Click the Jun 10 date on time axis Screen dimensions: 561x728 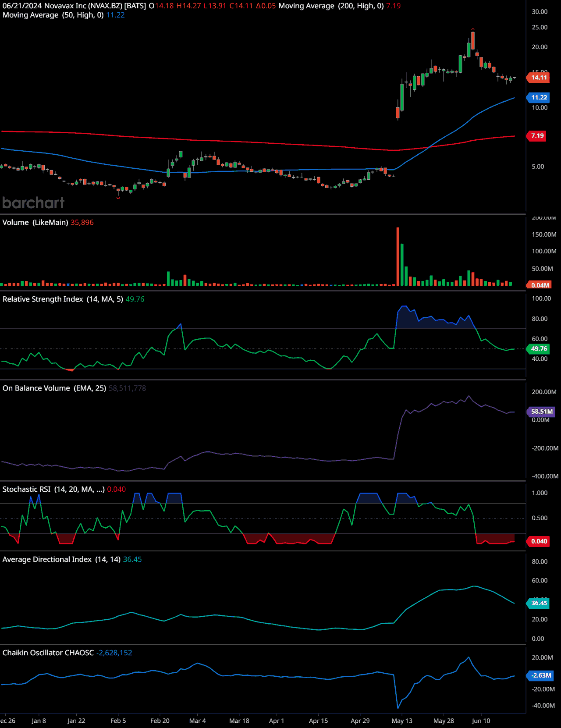pyautogui.click(x=481, y=721)
